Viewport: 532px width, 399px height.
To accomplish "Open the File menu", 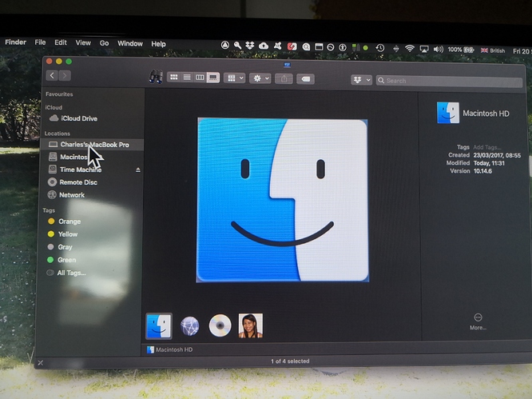I will tap(40, 42).
